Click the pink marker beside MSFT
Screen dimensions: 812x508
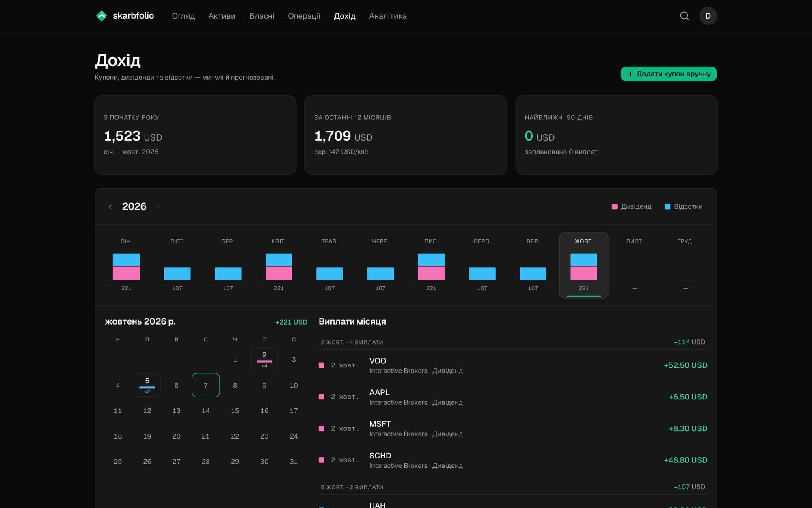coord(322,428)
